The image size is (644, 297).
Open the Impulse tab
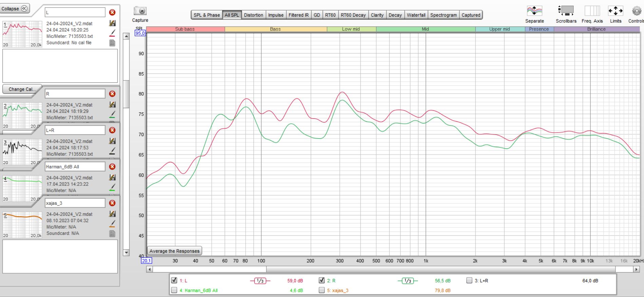coord(276,15)
